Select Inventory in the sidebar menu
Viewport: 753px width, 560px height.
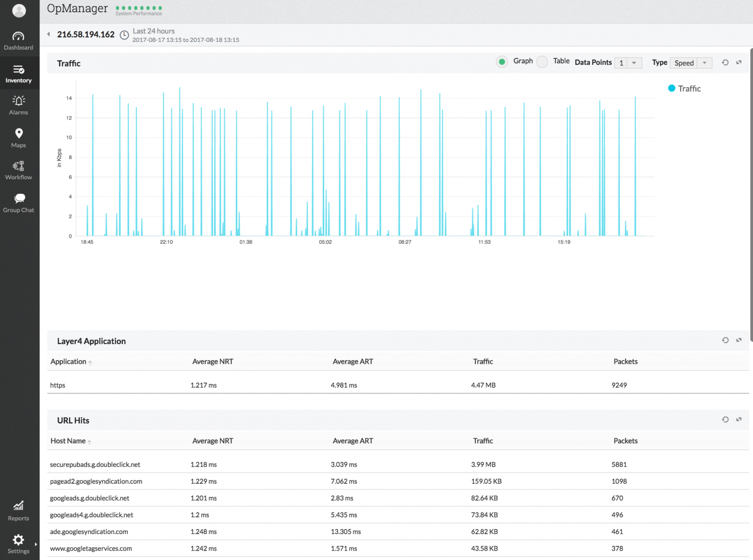pyautogui.click(x=18, y=74)
